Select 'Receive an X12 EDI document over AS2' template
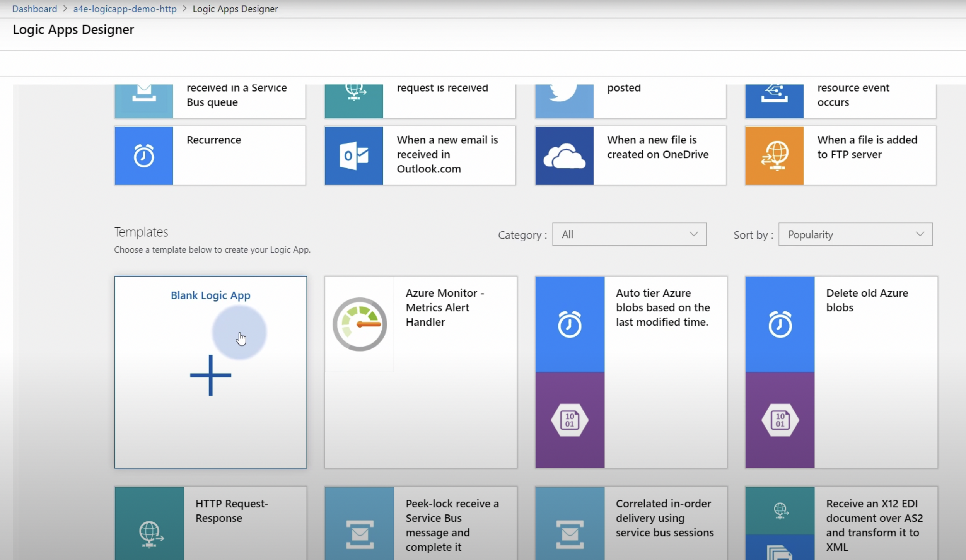This screenshot has width=966, height=560. pos(874,525)
